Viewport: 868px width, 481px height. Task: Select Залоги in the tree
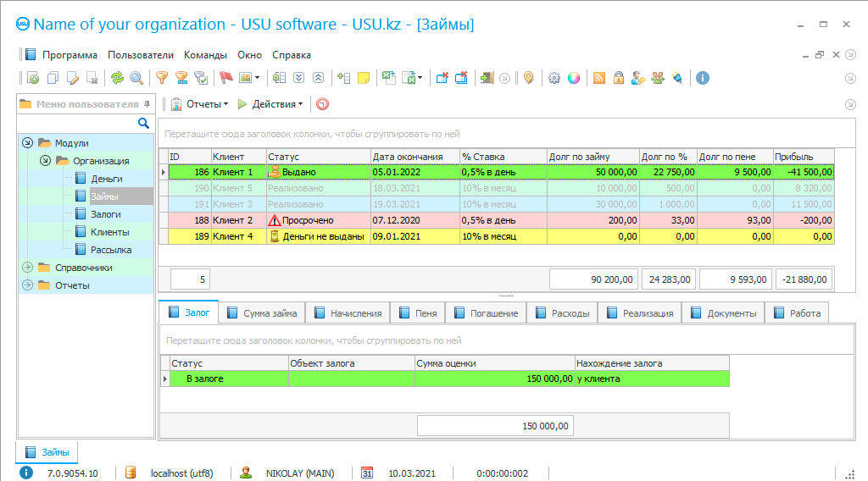point(106,214)
